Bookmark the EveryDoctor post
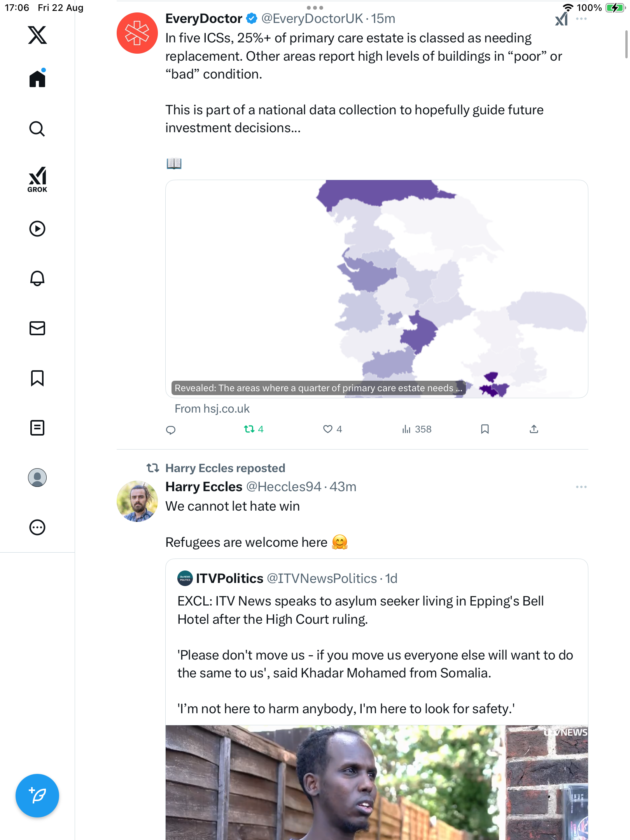This screenshot has width=630, height=840. 485,429
